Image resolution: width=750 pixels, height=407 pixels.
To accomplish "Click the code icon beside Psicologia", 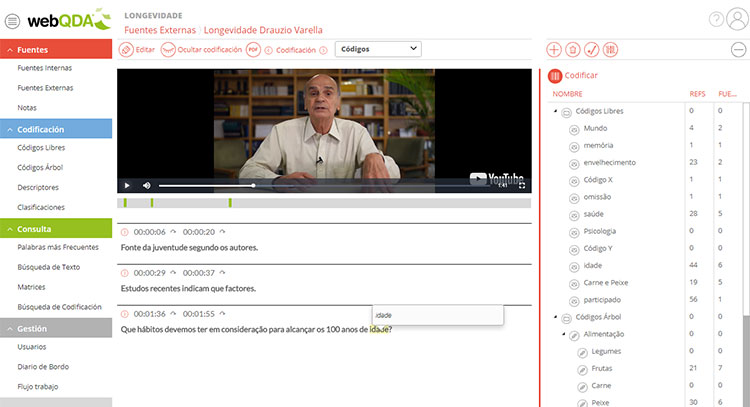I will coord(574,233).
